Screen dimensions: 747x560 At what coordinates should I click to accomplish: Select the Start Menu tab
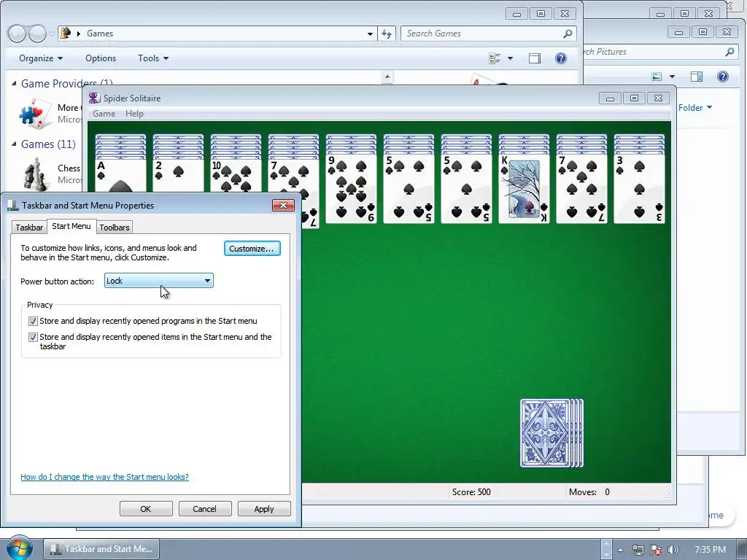(x=71, y=226)
